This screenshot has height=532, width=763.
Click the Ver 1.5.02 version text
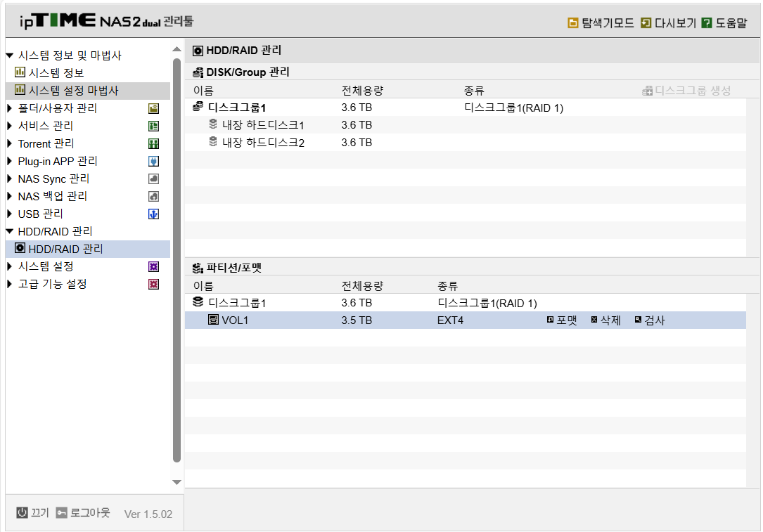pyautogui.click(x=148, y=514)
